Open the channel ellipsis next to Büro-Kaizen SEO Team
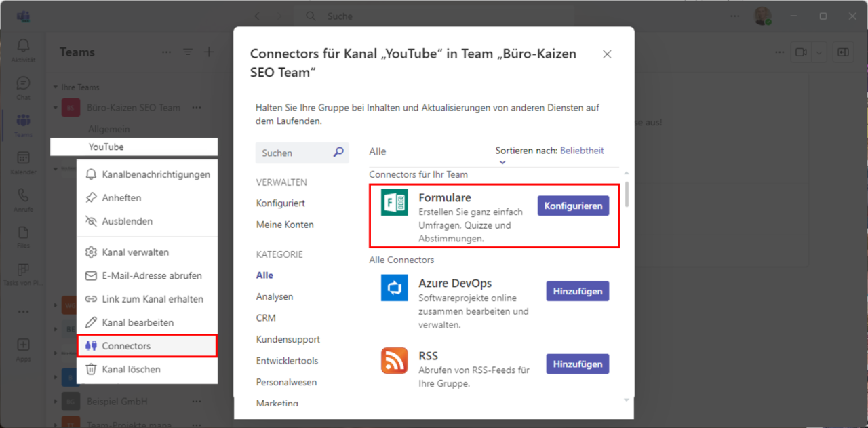Screen dimensions: 868x428 point(196,107)
